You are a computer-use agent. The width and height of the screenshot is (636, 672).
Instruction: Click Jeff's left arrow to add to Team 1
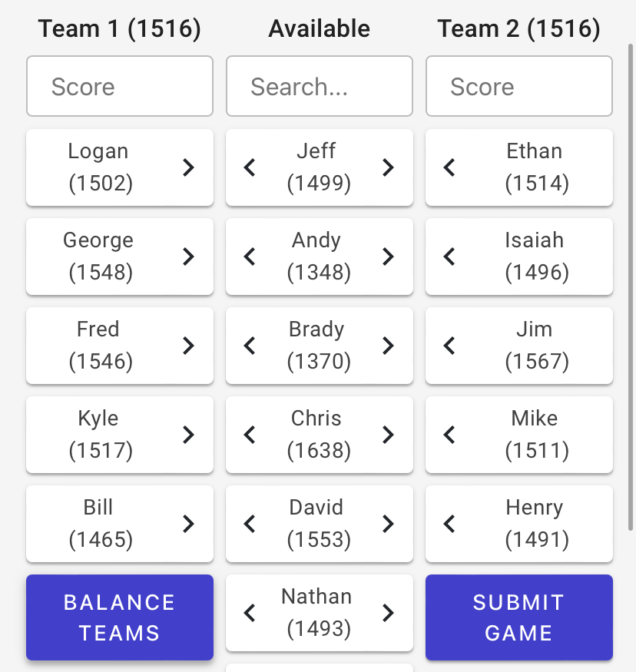click(x=250, y=167)
